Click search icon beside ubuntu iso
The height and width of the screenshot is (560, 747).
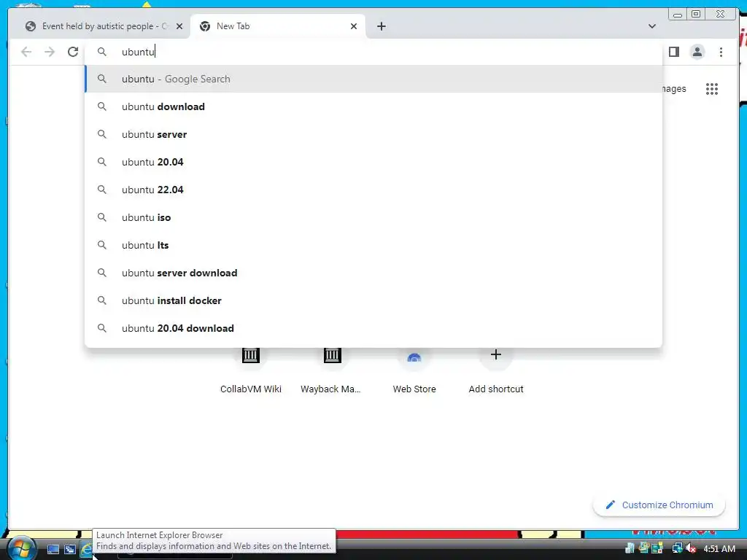pos(102,217)
